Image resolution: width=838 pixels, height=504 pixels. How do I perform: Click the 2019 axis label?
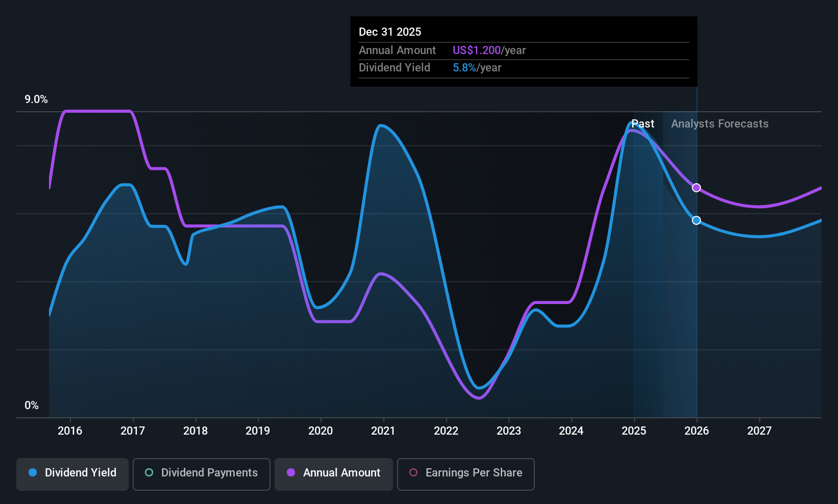click(258, 431)
